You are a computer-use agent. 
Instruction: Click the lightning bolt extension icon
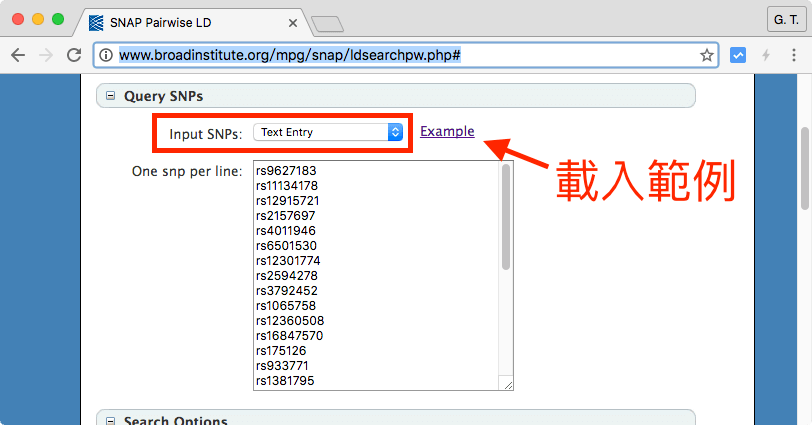click(766, 55)
